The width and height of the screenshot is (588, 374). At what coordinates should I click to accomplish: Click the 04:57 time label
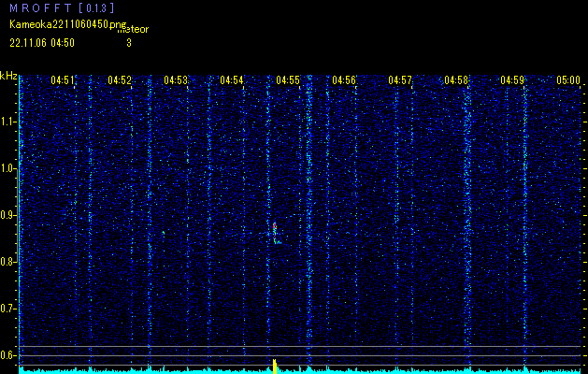[400, 79]
